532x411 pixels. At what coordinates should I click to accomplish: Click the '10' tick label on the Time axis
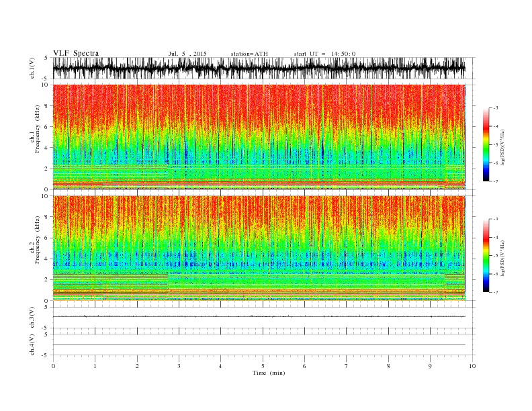pyautogui.click(x=472, y=366)
